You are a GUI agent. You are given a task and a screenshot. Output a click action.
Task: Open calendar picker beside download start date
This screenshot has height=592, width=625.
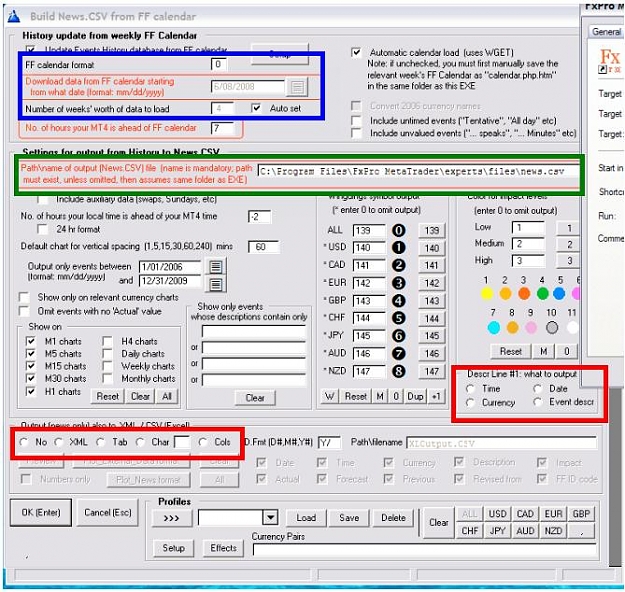[297, 87]
